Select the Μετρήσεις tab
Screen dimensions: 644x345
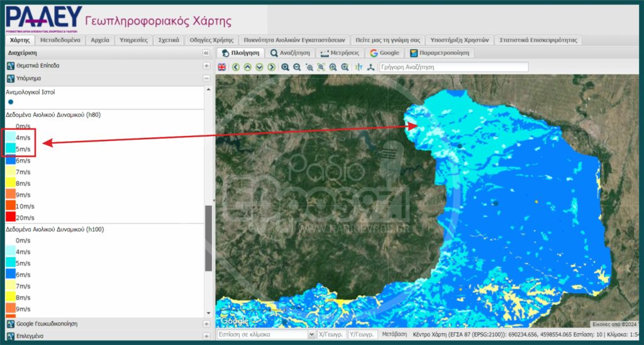point(340,54)
